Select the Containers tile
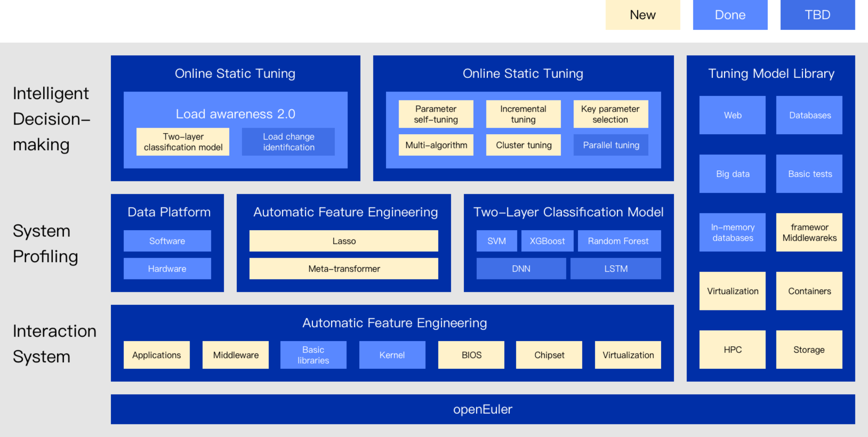868x437 pixels. 809,291
